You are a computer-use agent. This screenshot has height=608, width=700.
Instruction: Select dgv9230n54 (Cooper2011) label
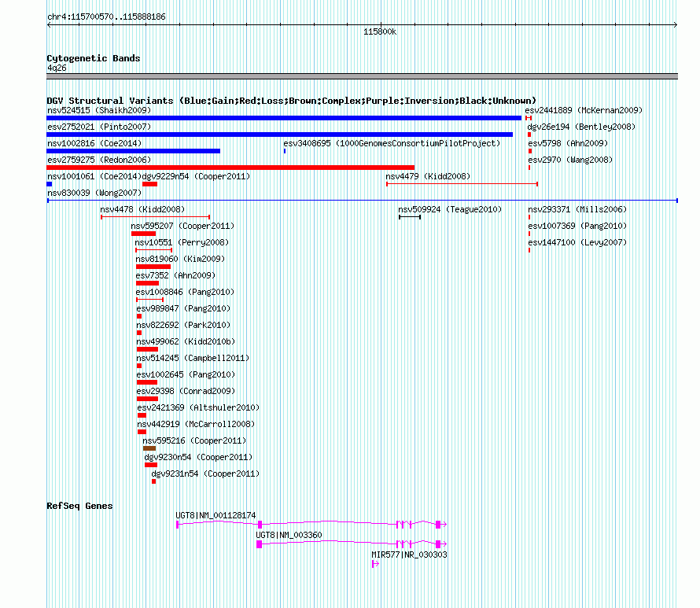pos(198,457)
